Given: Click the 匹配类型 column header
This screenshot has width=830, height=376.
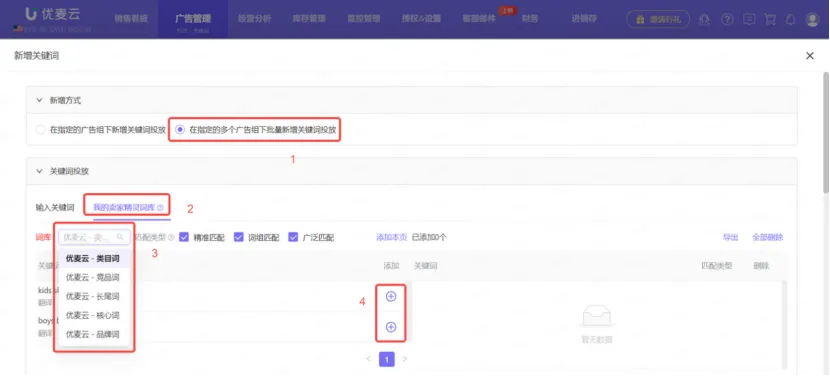Looking at the screenshot, I should (x=716, y=265).
